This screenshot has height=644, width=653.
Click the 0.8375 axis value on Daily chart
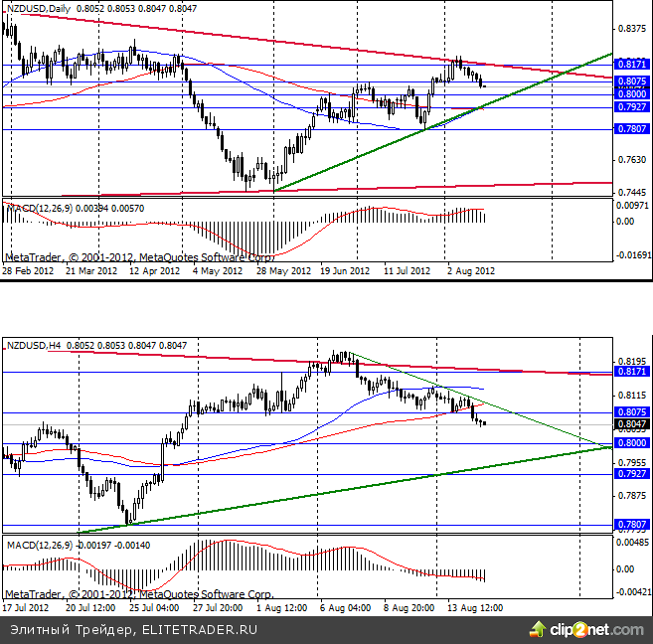[x=632, y=29]
